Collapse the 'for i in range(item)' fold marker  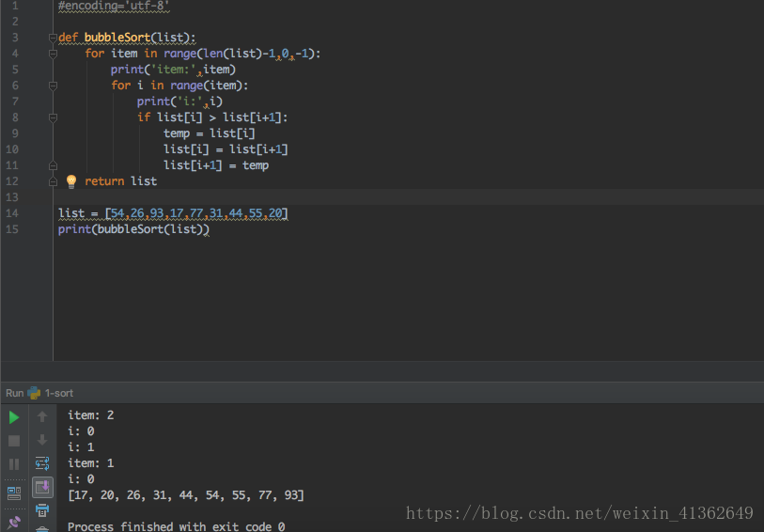(53, 86)
